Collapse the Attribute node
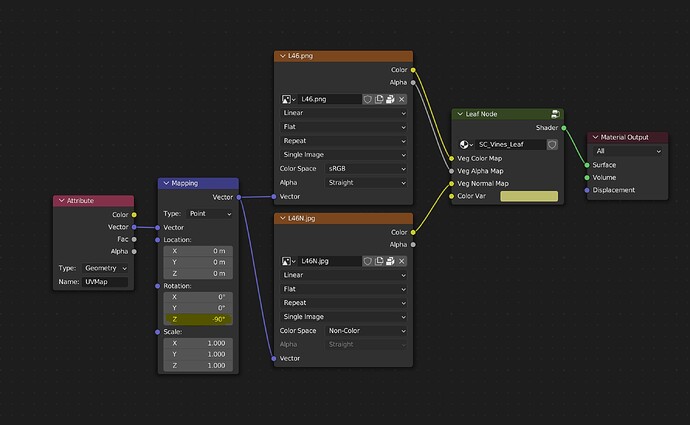Screen dimensions: 690x425 pyautogui.click(x=62, y=201)
